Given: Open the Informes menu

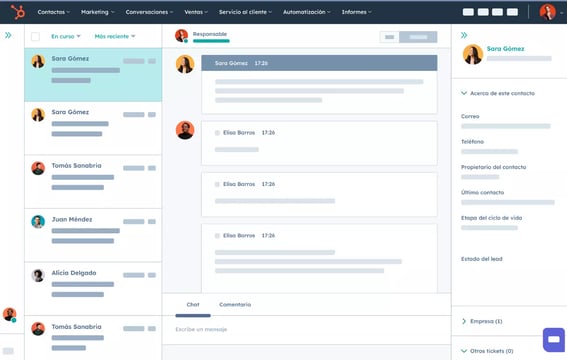Looking at the screenshot, I should (356, 12).
